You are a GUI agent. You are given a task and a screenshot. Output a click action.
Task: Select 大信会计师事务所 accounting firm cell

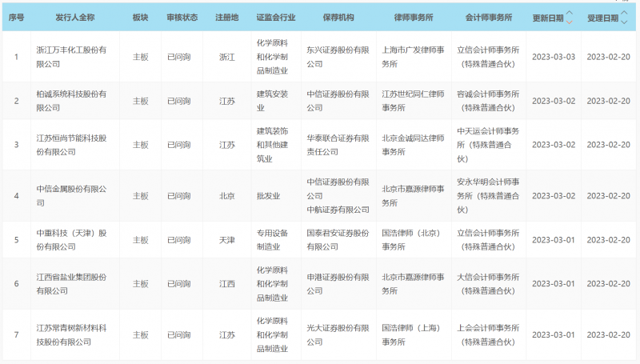488,284
